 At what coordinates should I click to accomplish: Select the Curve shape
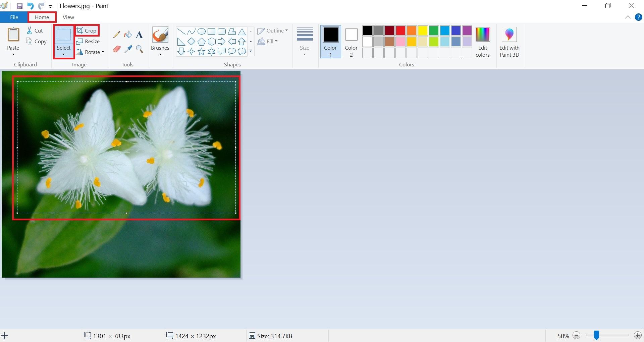pyautogui.click(x=191, y=32)
